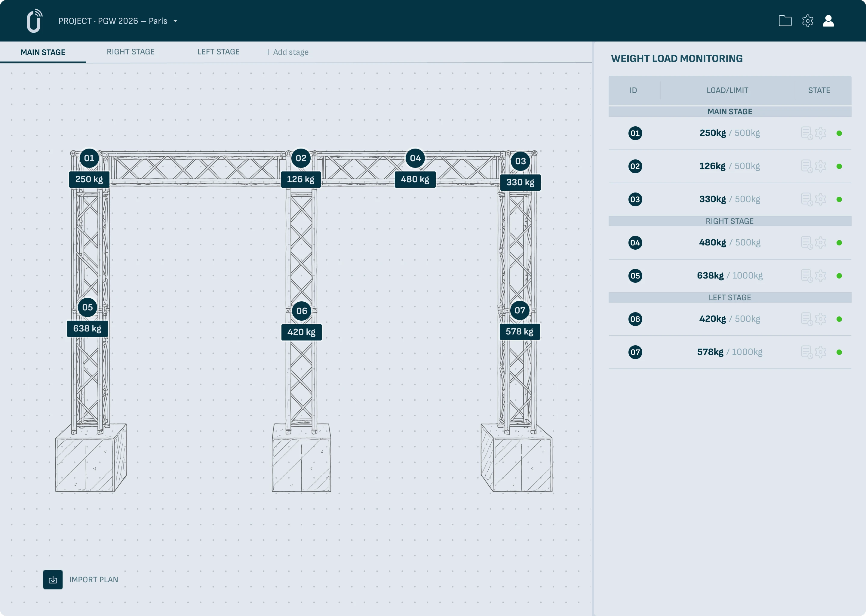
Task: Click the green state dot for sensor 01
Action: pos(839,133)
